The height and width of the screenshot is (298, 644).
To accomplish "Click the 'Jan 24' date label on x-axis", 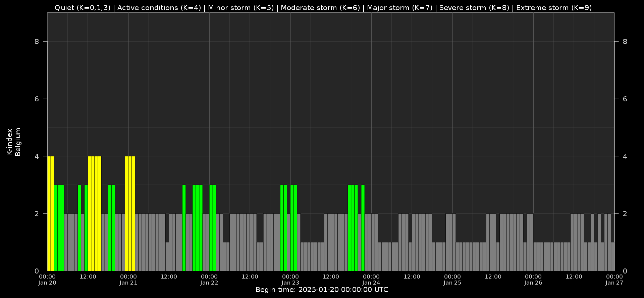I will [371, 283].
